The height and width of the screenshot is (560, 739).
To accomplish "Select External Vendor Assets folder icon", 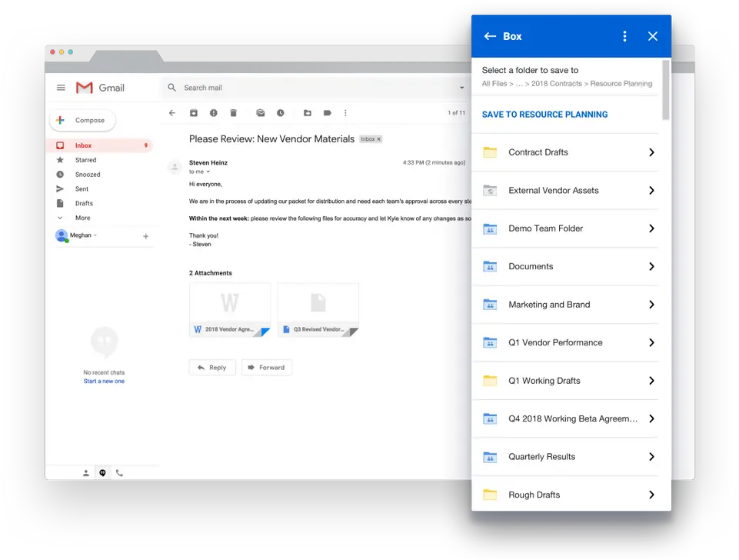I will [x=490, y=191].
